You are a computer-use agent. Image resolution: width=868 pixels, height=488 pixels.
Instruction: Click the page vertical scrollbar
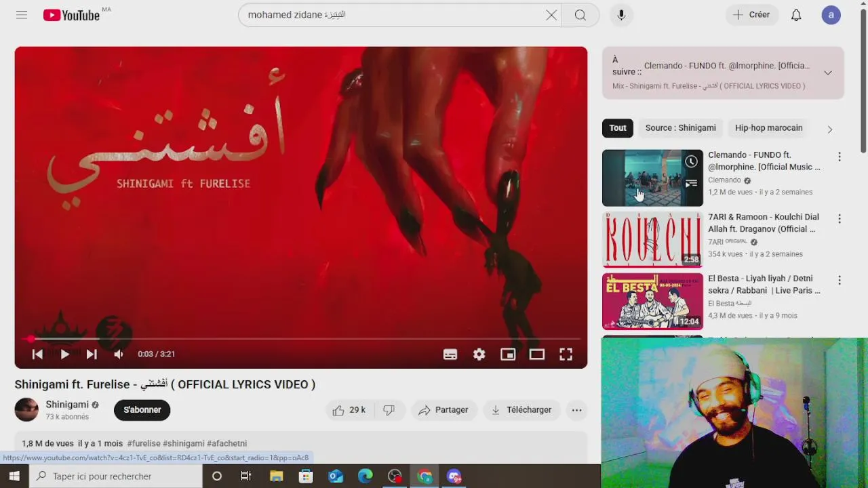pyautogui.click(x=863, y=81)
